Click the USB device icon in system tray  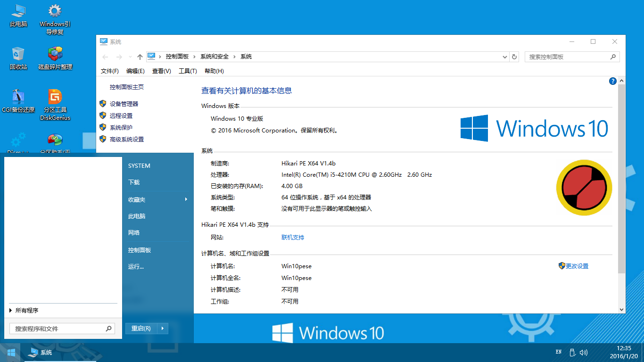coord(572,353)
